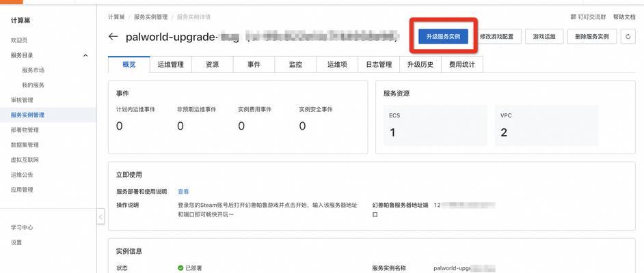Open 学习中心 in sidebar
Image resolution: width=644 pixels, height=273 pixels.
[22, 227]
